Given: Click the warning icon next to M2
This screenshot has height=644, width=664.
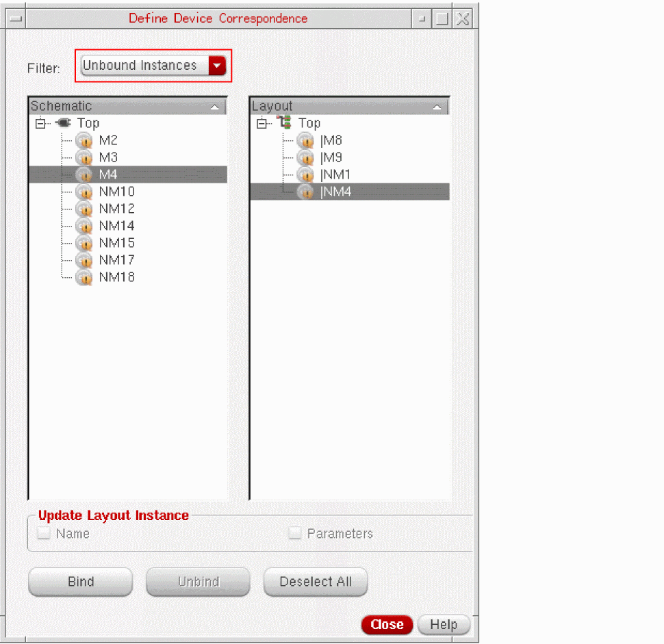Looking at the screenshot, I should 84,140.
